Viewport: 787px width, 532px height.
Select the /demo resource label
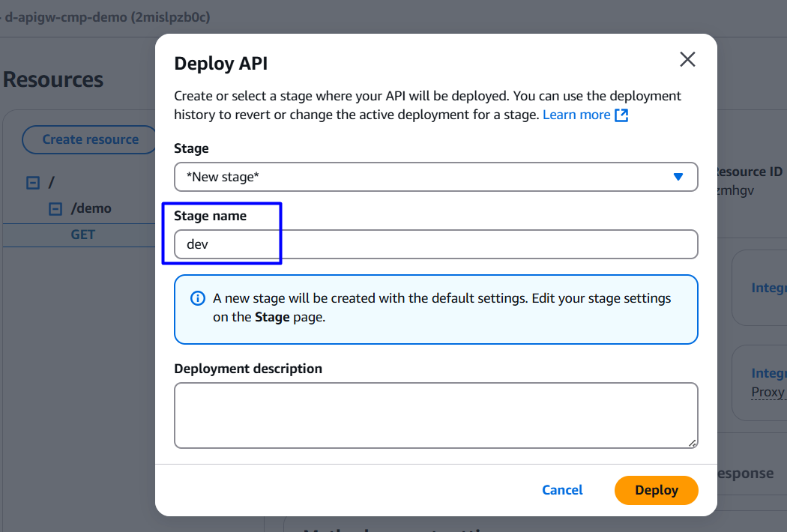[x=91, y=208]
